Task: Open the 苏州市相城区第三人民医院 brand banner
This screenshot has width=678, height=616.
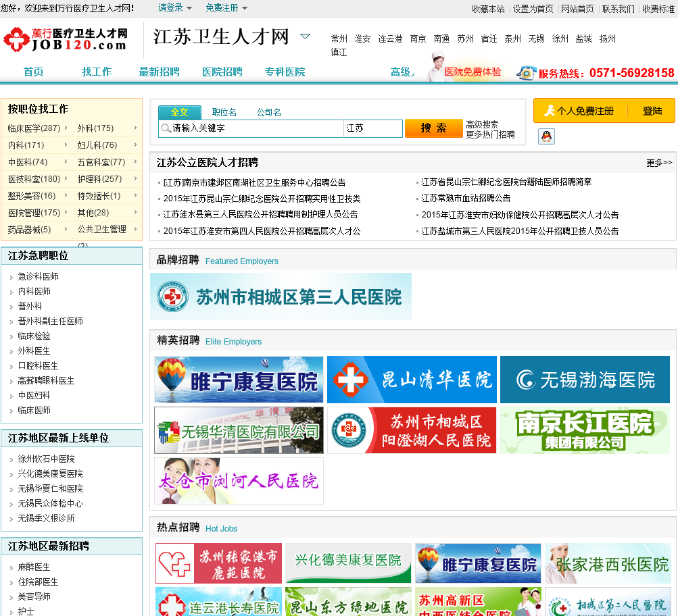Action: pyautogui.click(x=281, y=297)
